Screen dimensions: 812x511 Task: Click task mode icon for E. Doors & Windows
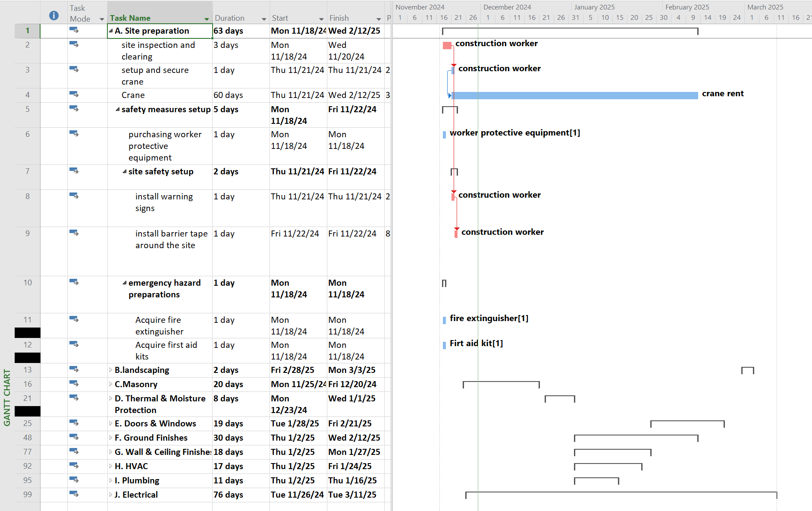(x=74, y=423)
